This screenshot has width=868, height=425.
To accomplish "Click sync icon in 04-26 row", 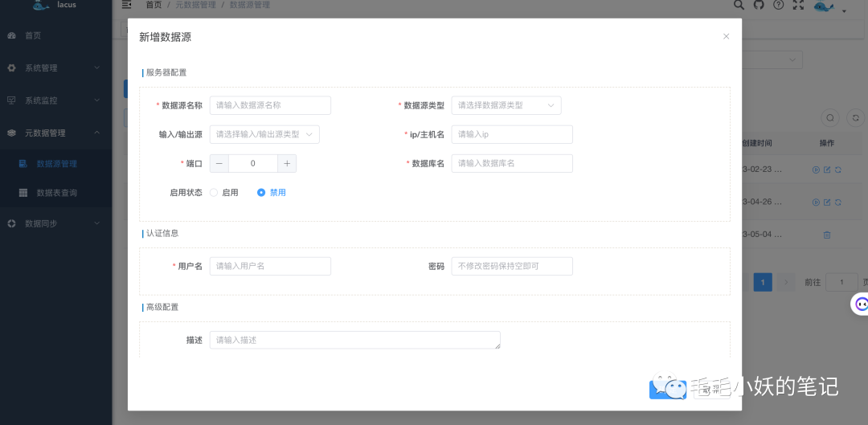I will coord(838,202).
